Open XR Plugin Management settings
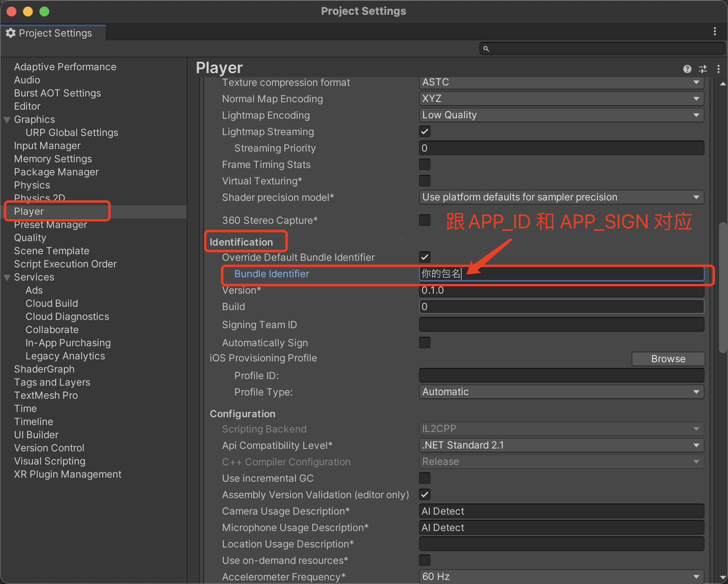The height and width of the screenshot is (584, 728). [x=68, y=474]
